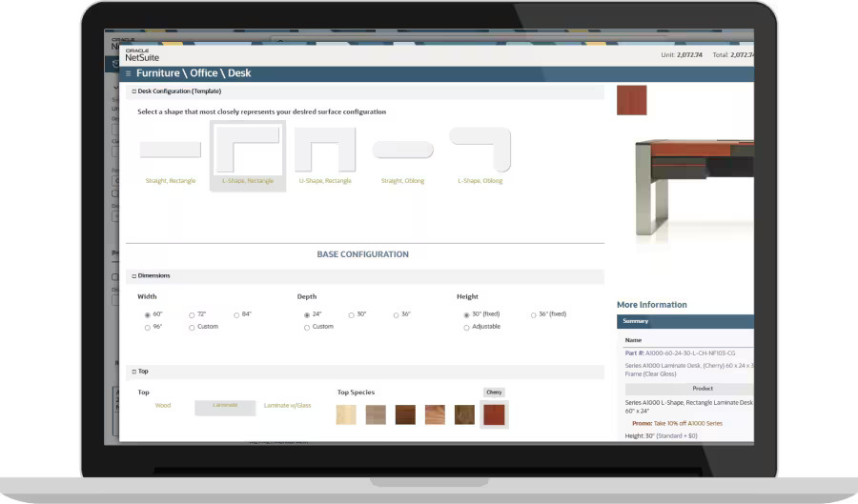This screenshot has height=504, width=858.
Task: Pick the Laminate w/Glass top type
Action: click(287, 406)
